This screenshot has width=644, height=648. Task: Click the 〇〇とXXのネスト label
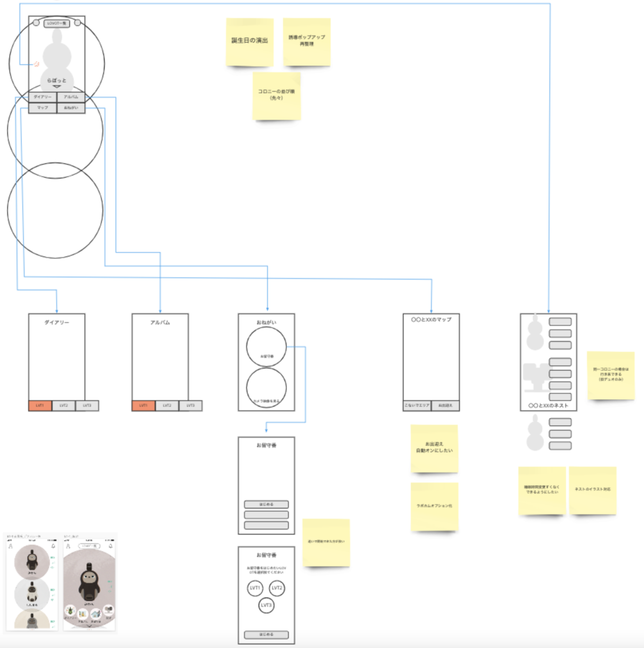click(548, 406)
